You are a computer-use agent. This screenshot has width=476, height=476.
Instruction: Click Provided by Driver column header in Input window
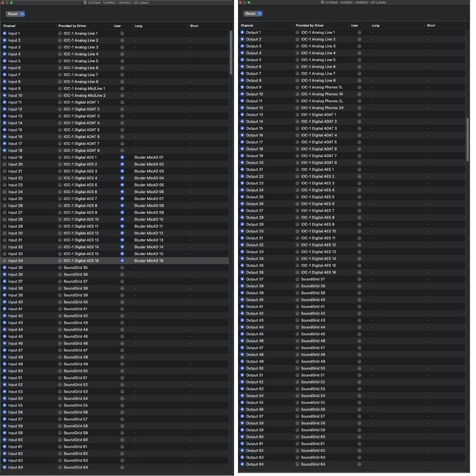(x=72, y=26)
